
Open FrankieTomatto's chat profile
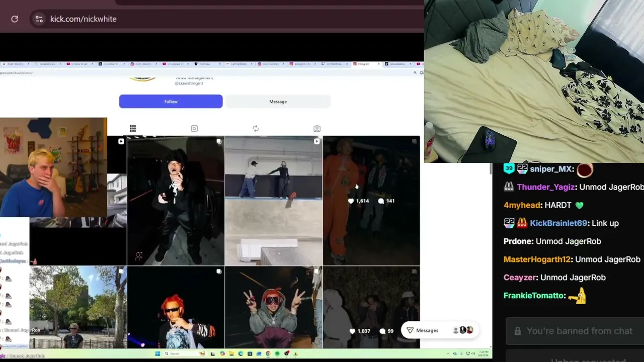pos(534,296)
